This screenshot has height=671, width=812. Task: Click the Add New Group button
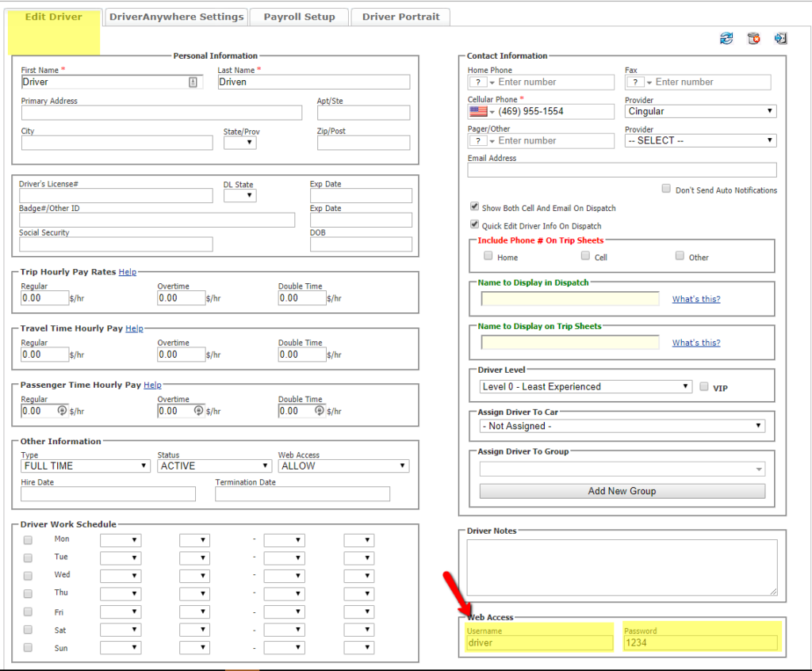coord(622,491)
